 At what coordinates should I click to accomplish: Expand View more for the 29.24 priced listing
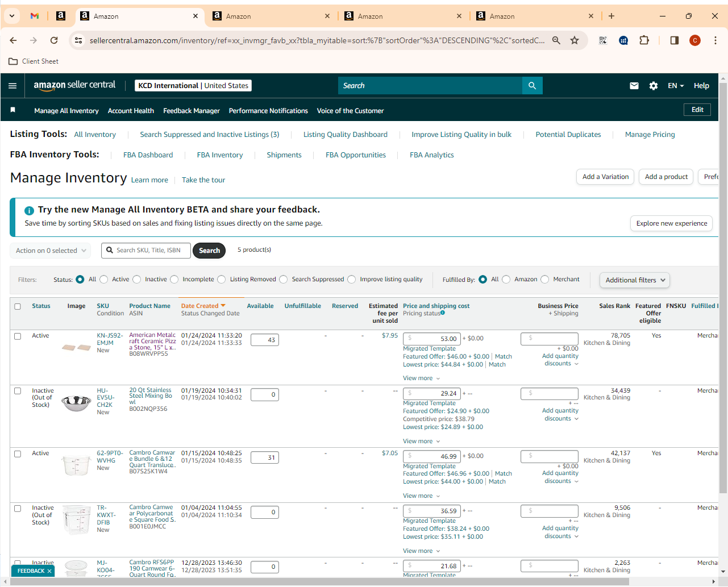421,442
